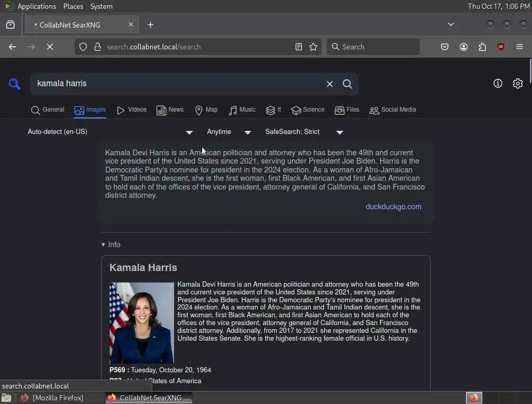Collapse the Info section

111,245
